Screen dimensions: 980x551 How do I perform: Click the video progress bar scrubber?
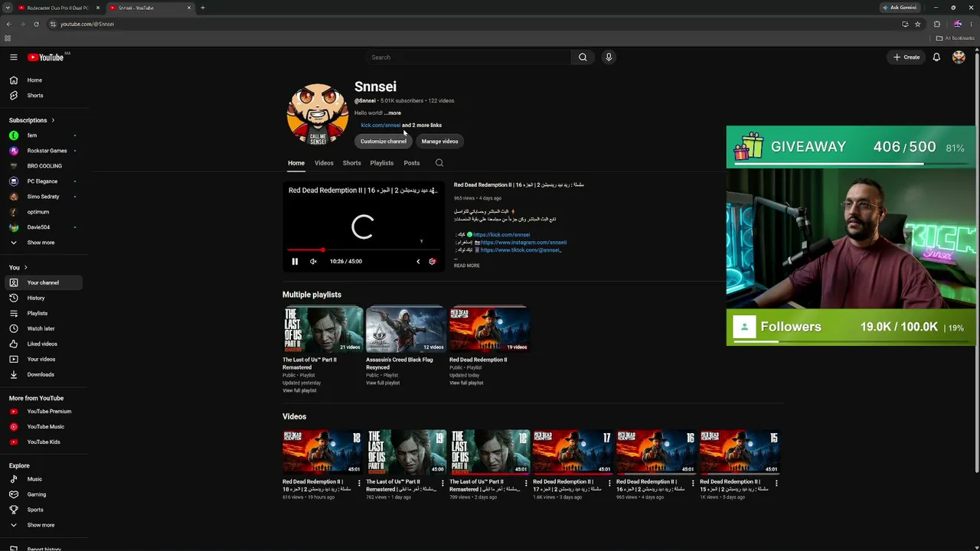(x=322, y=249)
